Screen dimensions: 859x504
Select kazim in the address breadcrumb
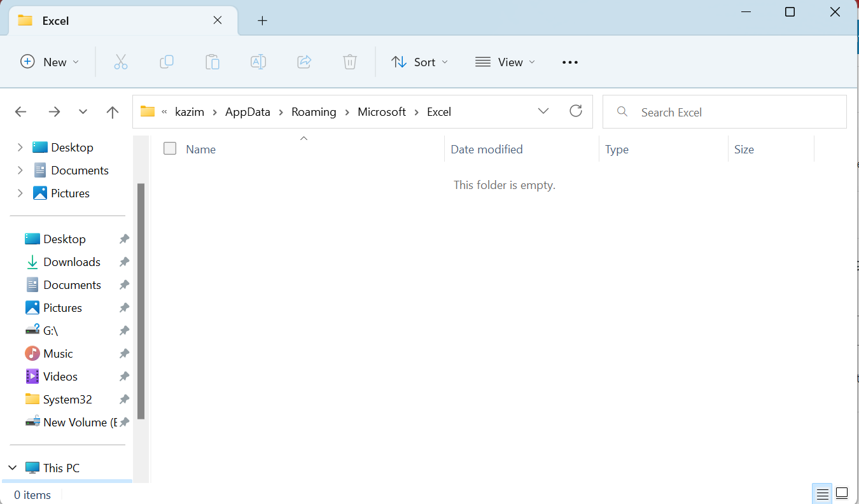(x=190, y=112)
